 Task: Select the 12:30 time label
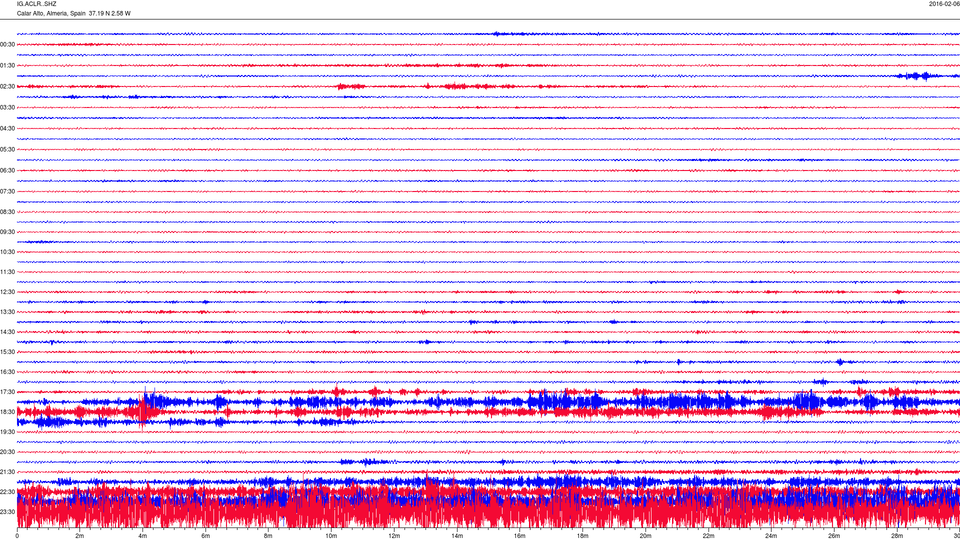pos(7,292)
